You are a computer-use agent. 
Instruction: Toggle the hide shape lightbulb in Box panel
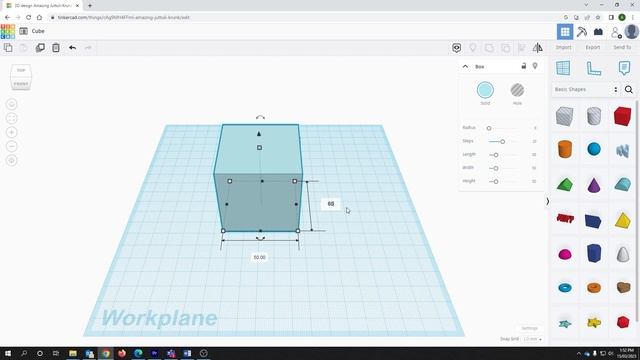click(535, 66)
